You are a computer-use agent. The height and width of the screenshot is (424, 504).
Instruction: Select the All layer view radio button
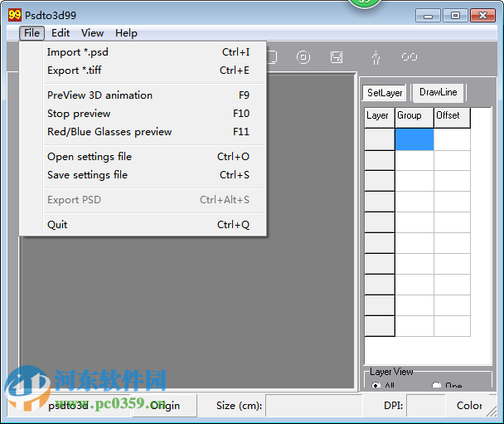(x=376, y=385)
